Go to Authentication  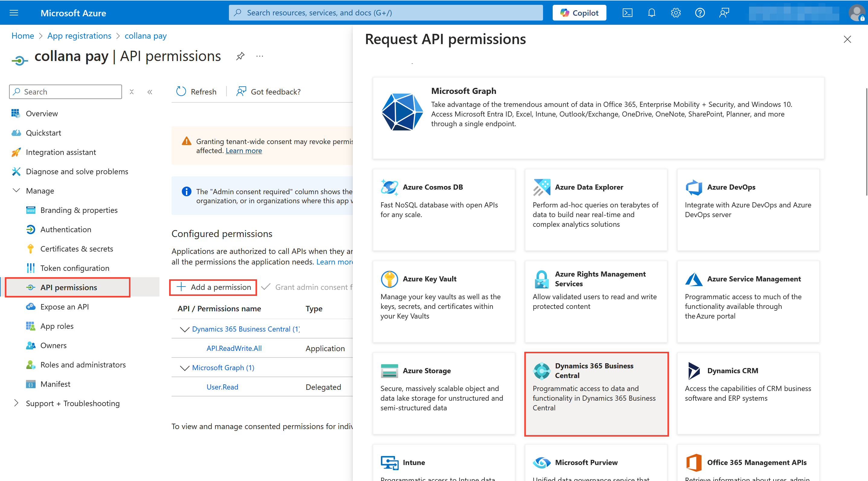(66, 229)
